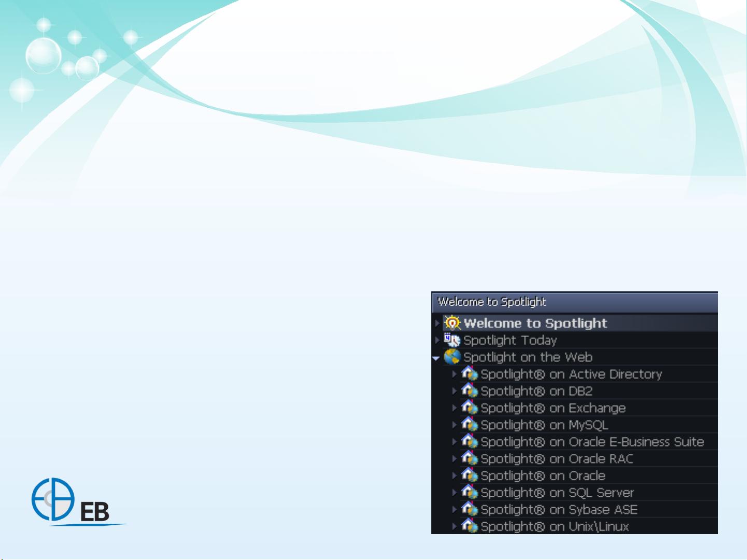The height and width of the screenshot is (560, 747).
Task: Click the home icon beside Spotlight on Exchange
Action: click(x=470, y=408)
